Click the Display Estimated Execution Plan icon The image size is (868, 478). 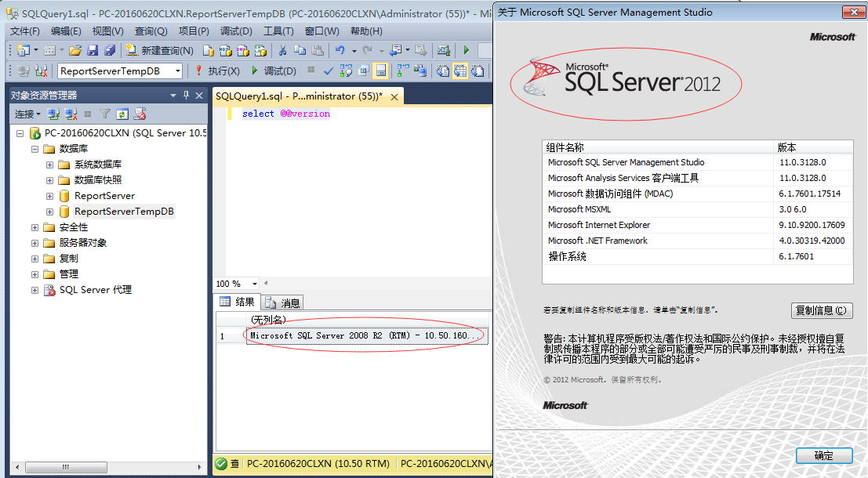click(346, 71)
